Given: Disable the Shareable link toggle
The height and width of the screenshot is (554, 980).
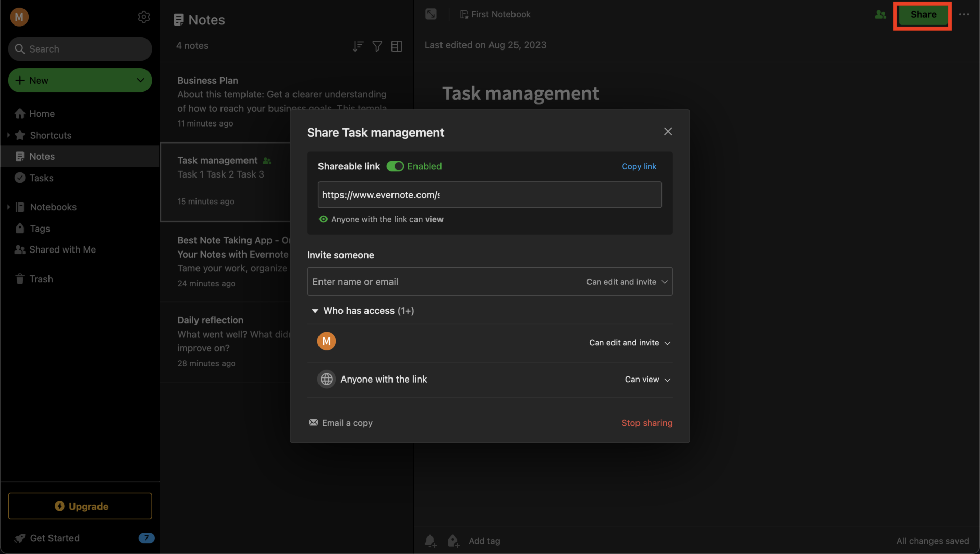Looking at the screenshot, I should [x=395, y=166].
